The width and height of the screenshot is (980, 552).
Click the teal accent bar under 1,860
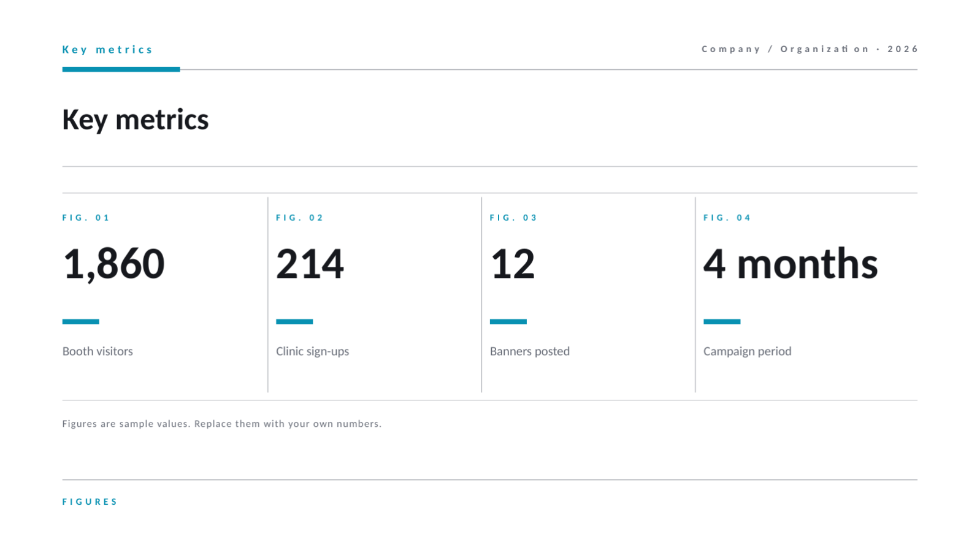(x=80, y=321)
